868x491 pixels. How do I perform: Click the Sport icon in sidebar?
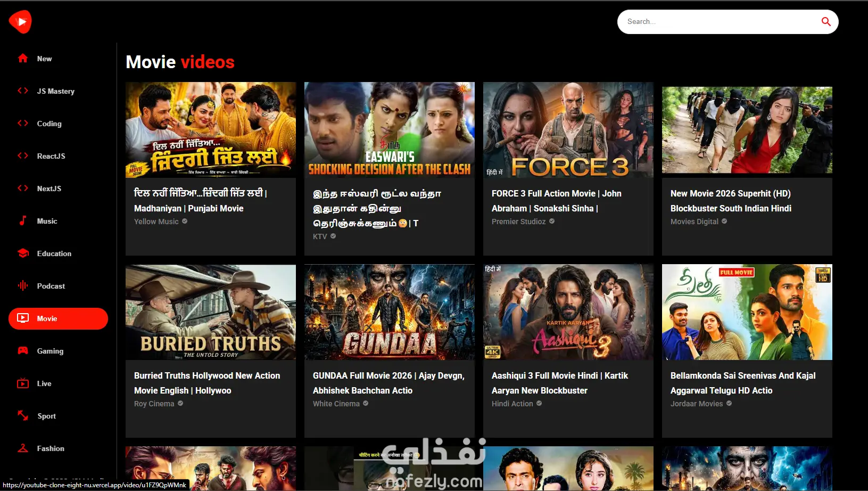coord(23,416)
